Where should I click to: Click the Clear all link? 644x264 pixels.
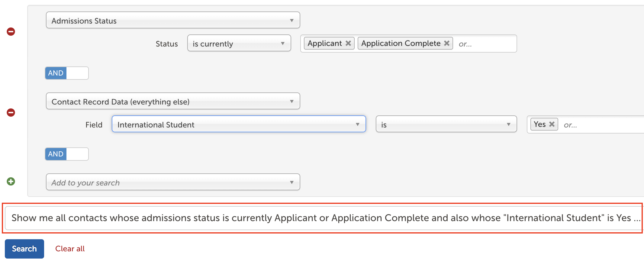point(70,249)
